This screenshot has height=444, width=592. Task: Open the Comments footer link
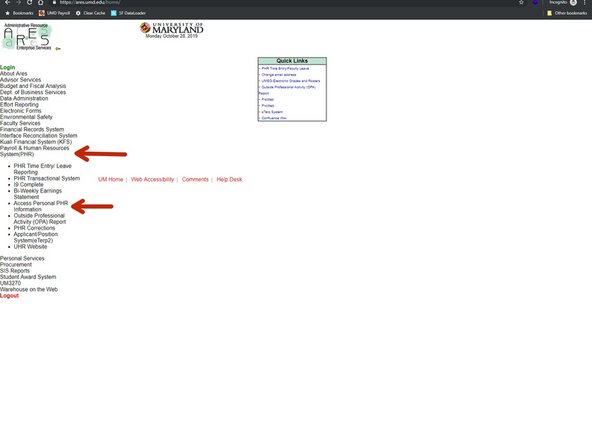click(x=195, y=179)
